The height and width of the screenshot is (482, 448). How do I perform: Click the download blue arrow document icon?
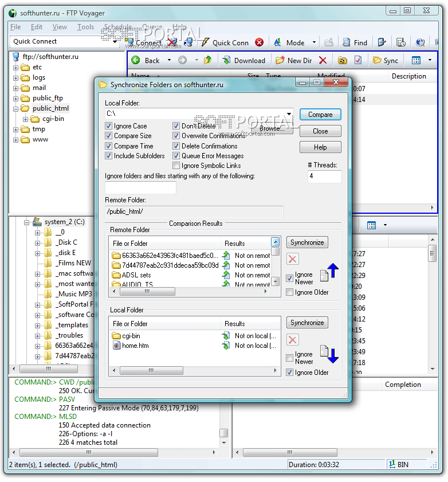coord(329,354)
